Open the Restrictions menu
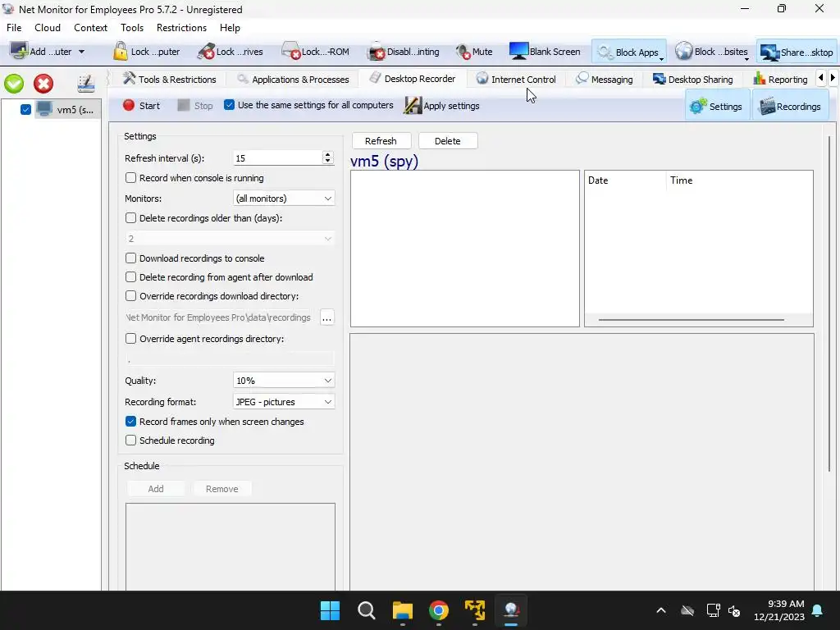 181,28
